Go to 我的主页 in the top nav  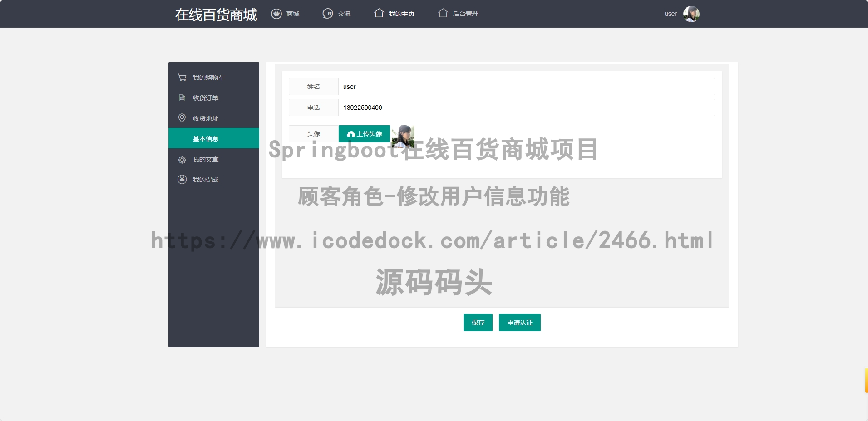401,14
